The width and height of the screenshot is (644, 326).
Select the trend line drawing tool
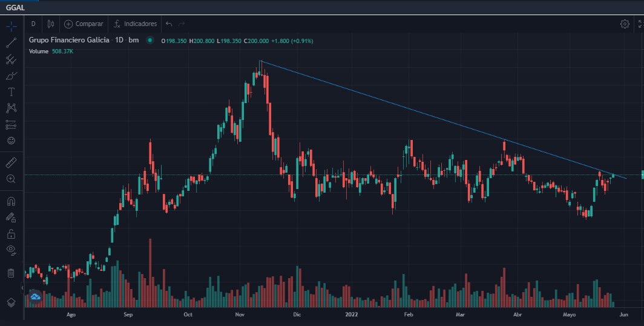11,43
